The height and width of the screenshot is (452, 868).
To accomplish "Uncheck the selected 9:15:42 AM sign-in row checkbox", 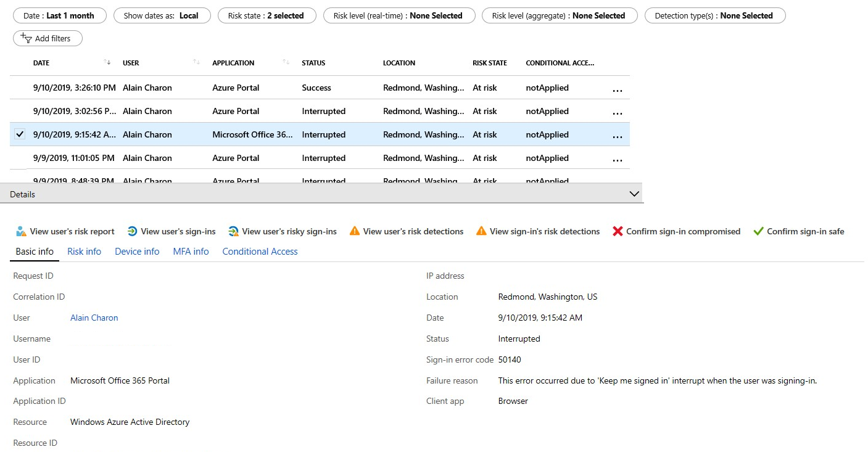I will click(x=20, y=134).
